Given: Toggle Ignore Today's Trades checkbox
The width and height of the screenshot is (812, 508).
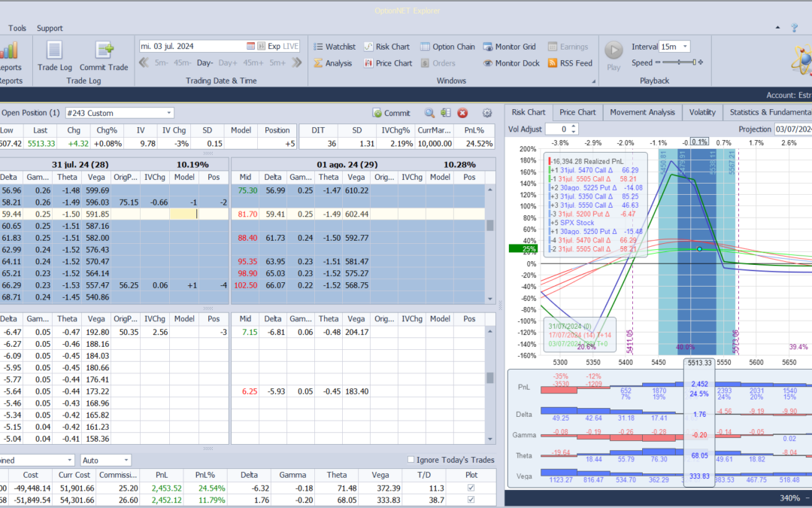Looking at the screenshot, I should [x=411, y=460].
